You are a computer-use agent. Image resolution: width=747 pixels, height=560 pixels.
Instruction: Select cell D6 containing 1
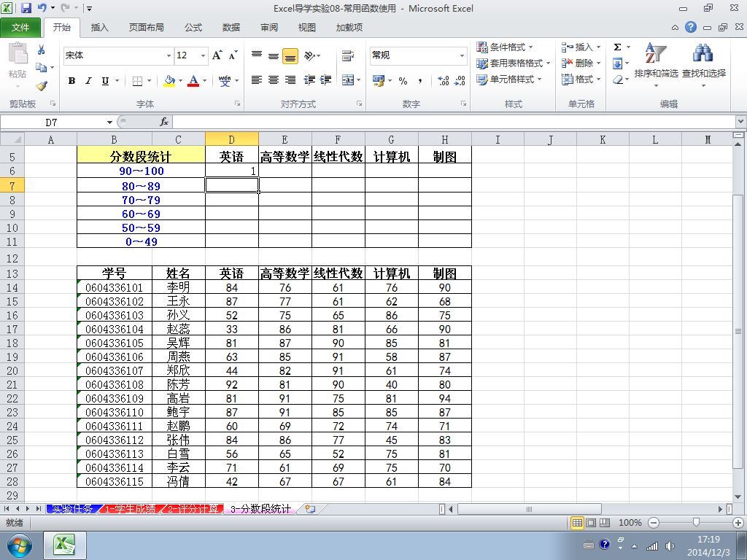232,171
